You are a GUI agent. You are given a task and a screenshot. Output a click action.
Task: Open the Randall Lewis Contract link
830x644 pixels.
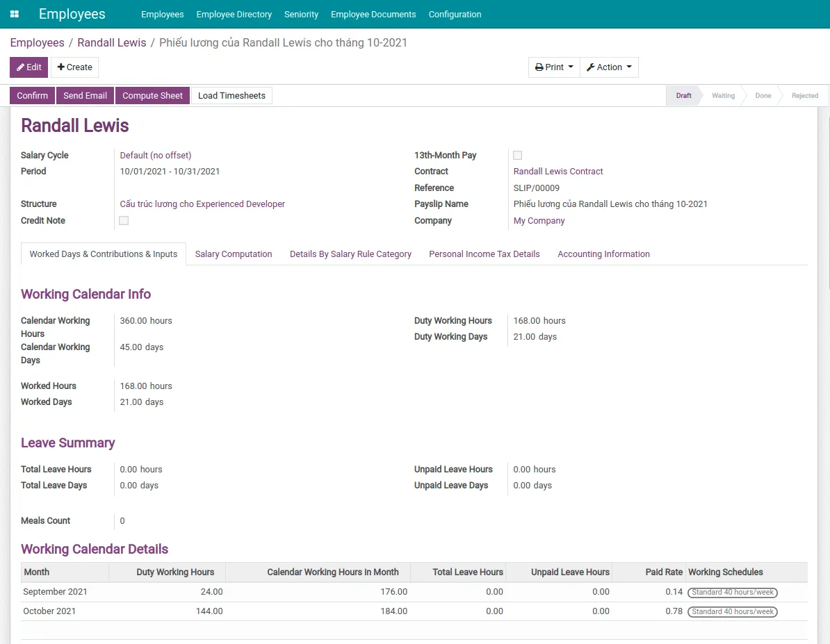coord(558,172)
